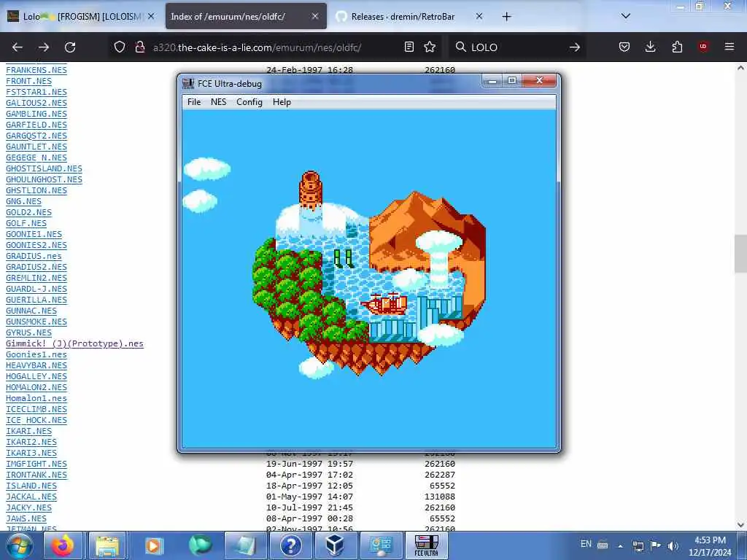Open the JAWS.NES link

point(26,518)
